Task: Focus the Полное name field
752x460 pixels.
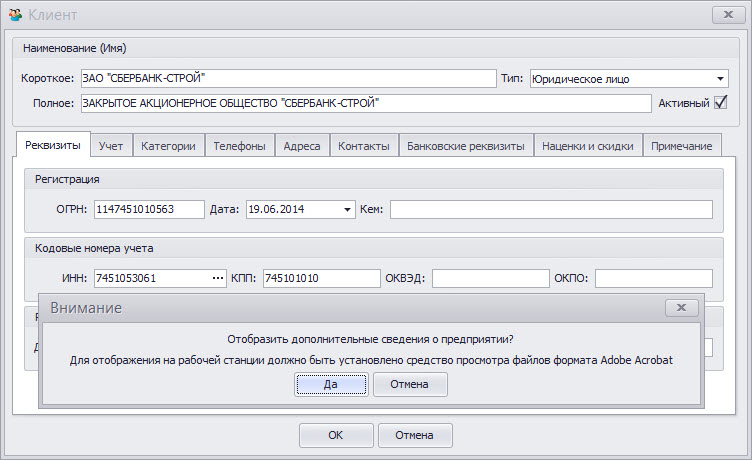Action: 366,103
